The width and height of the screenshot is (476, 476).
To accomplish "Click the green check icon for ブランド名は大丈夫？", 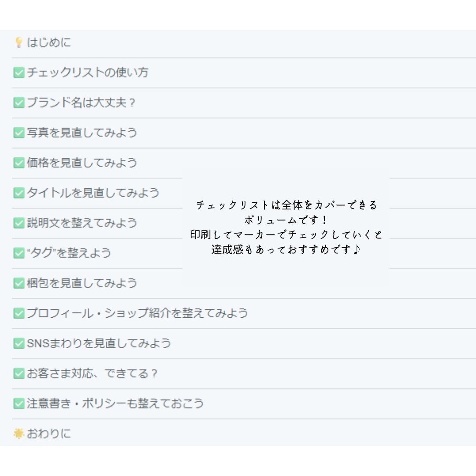I will [19, 103].
